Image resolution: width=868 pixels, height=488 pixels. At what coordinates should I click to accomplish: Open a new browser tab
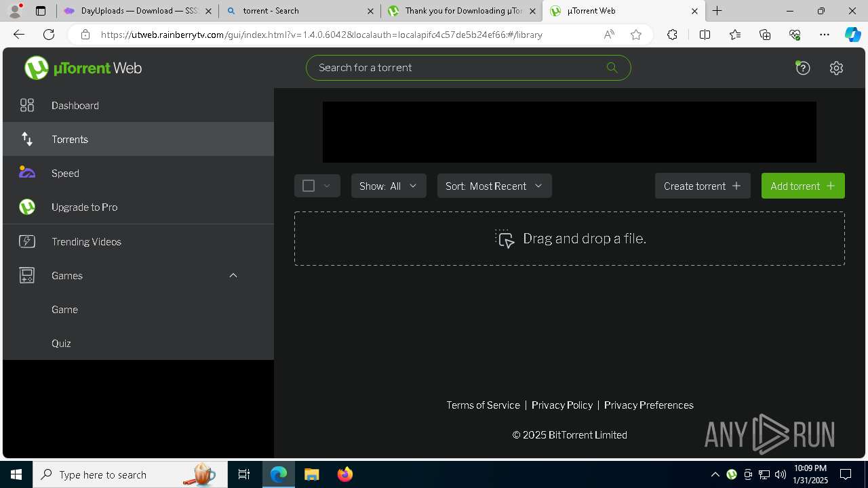[717, 11]
